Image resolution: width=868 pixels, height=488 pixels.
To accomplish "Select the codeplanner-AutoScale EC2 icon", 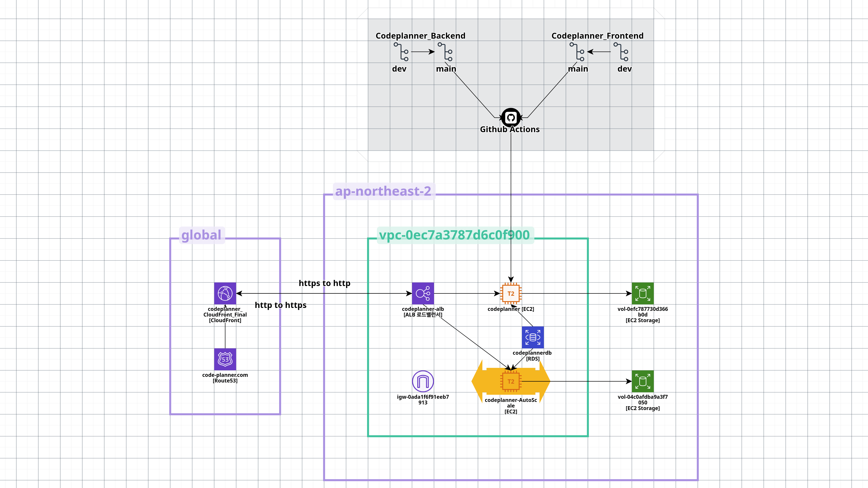I will pyautogui.click(x=511, y=381).
